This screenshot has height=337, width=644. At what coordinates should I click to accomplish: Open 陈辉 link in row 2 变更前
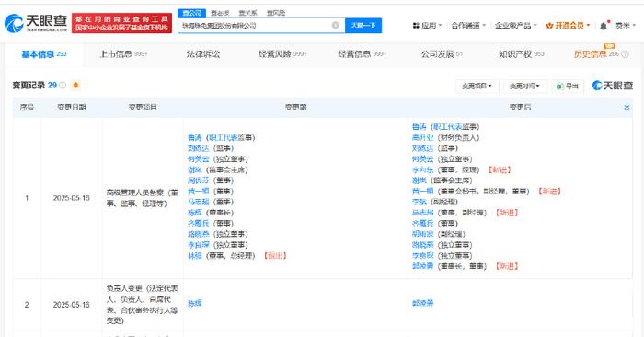(x=195, y=303)
